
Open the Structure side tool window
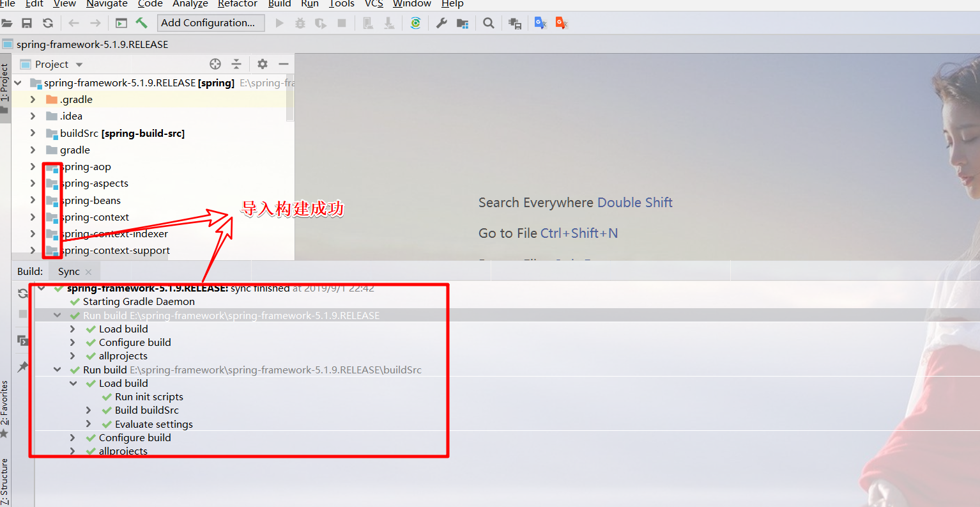[5, 481]
